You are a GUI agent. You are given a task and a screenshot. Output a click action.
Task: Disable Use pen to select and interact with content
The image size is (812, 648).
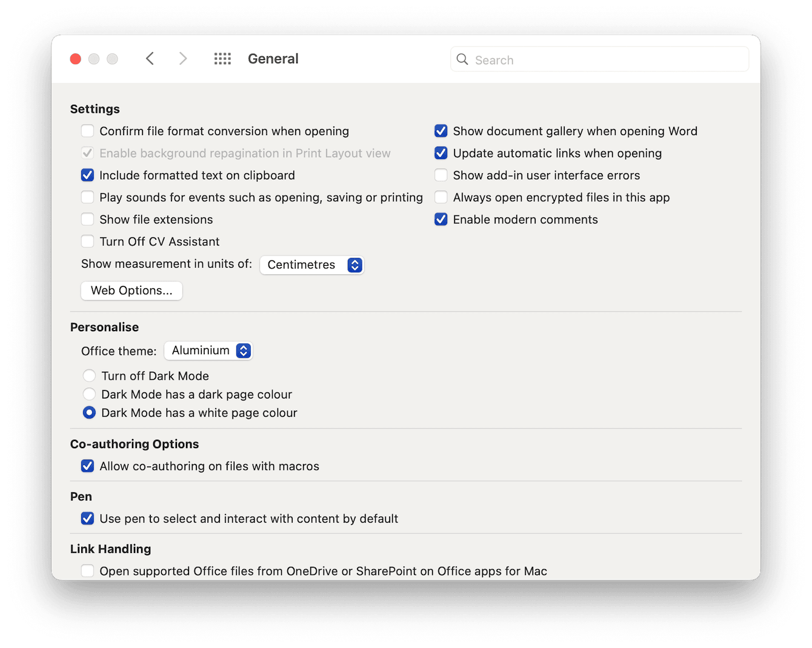[87, 518]
